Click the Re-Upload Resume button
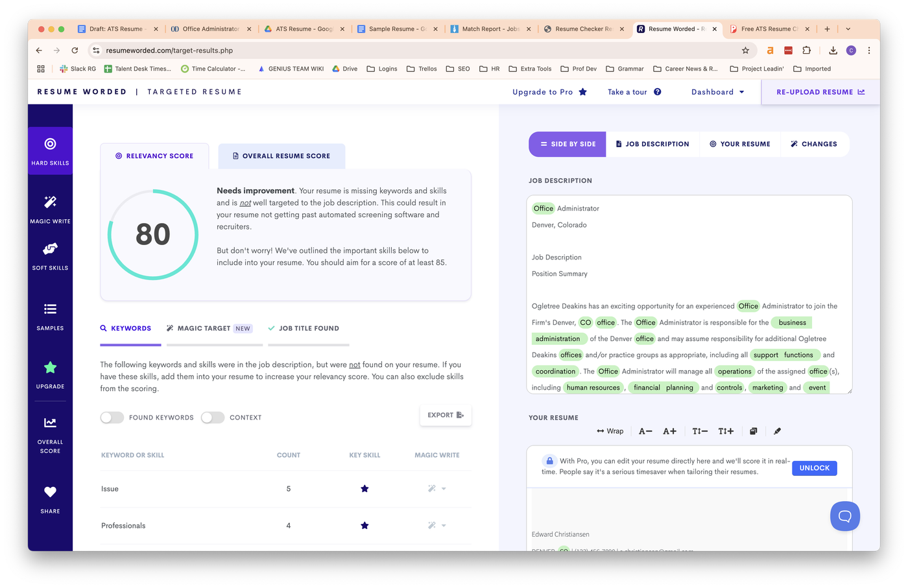The height and width of the screenshot is (588, 908). (820, 92)
